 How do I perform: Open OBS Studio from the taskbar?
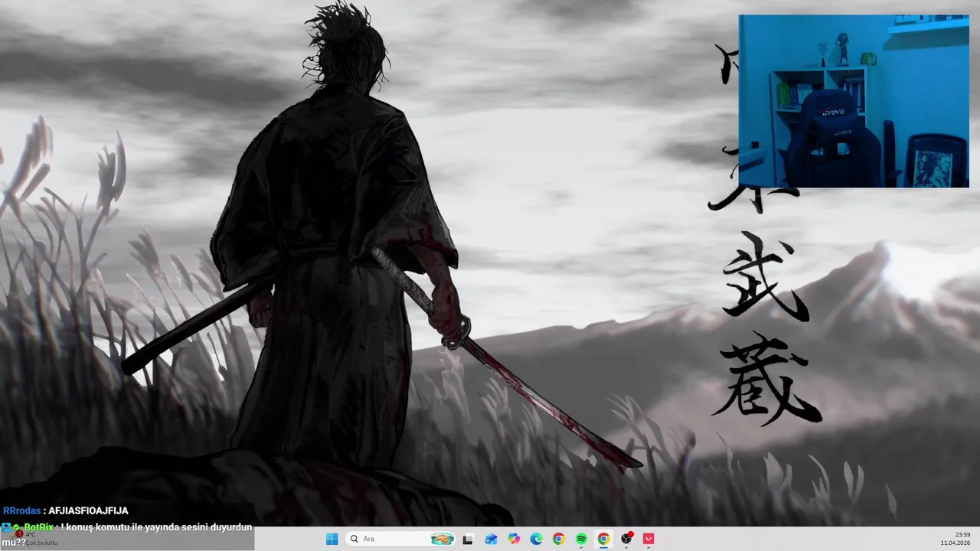pyautogui.click(x=626, y=539)
